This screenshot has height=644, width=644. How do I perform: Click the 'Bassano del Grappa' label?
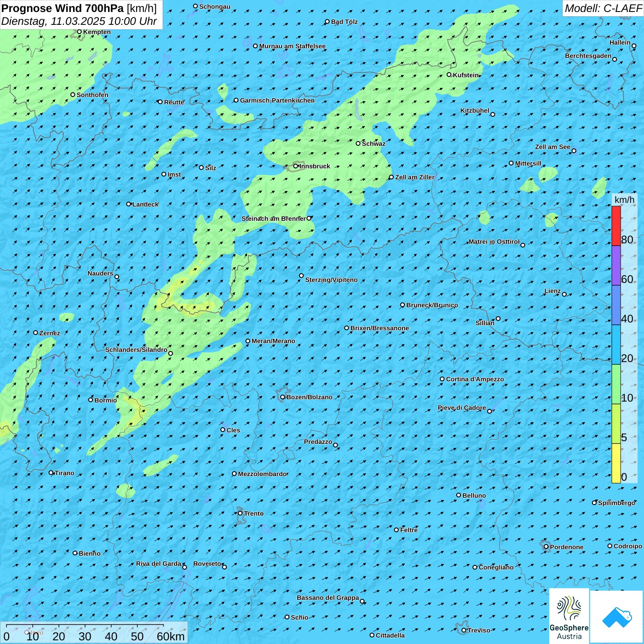(328, 598)
